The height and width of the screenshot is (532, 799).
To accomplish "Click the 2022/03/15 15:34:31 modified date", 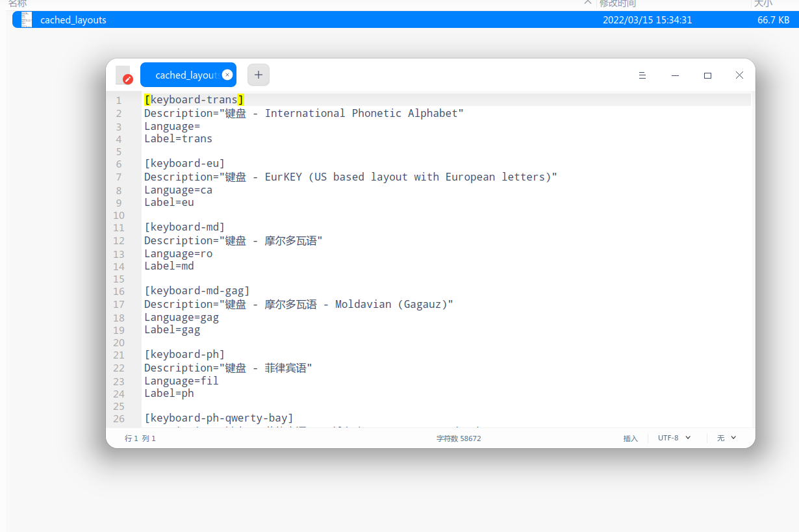I will coord(648,20).
